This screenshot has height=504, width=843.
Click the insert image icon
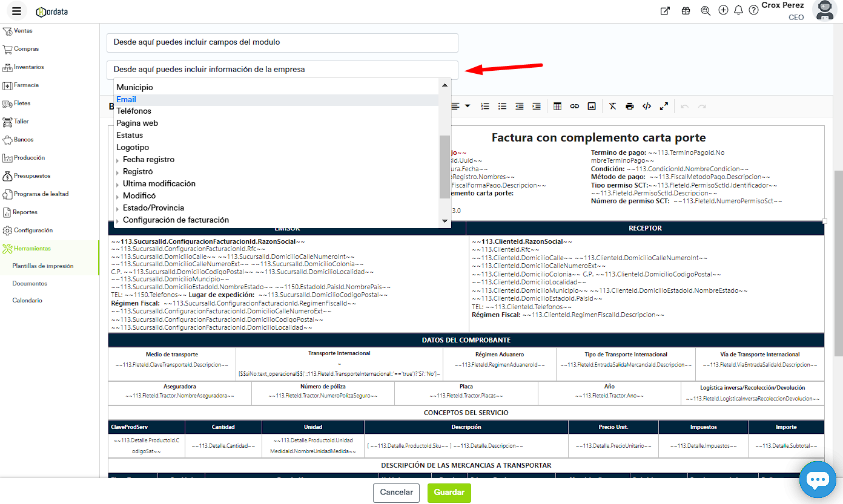pos(592,106)
